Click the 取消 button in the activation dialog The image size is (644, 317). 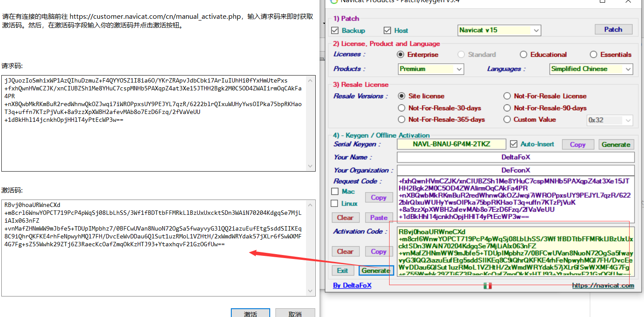pos(295,313)
